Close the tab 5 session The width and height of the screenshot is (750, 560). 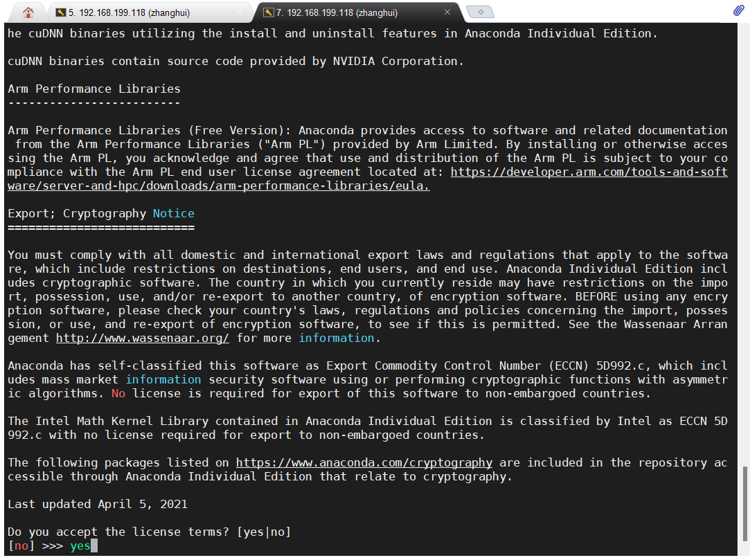pyautogui.click(x=240, y=12)
